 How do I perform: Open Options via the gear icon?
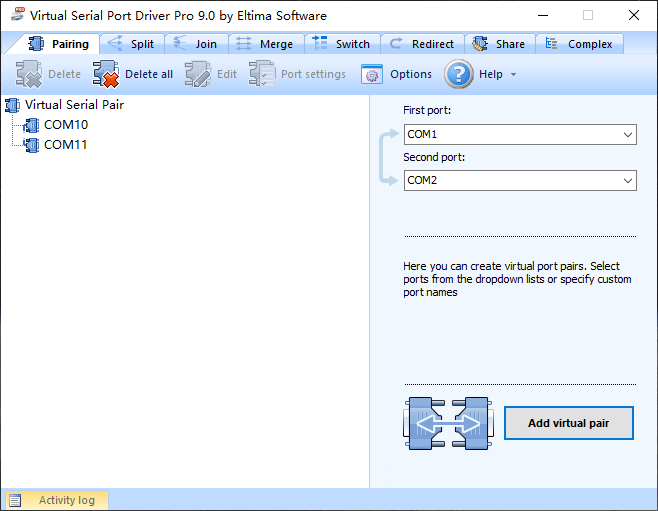click(372, 74)
